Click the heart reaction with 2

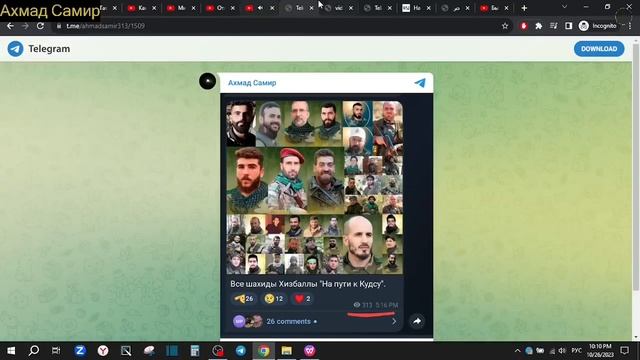pyautogui.click(x=302, y=299)
